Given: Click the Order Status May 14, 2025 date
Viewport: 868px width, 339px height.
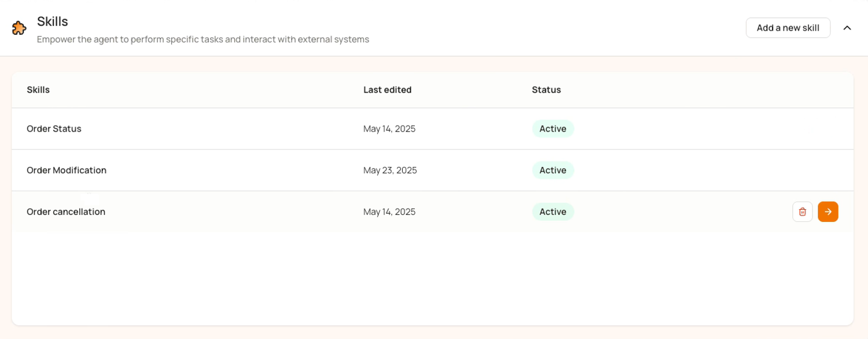Looking at the screenshot, I should [389, 129].
